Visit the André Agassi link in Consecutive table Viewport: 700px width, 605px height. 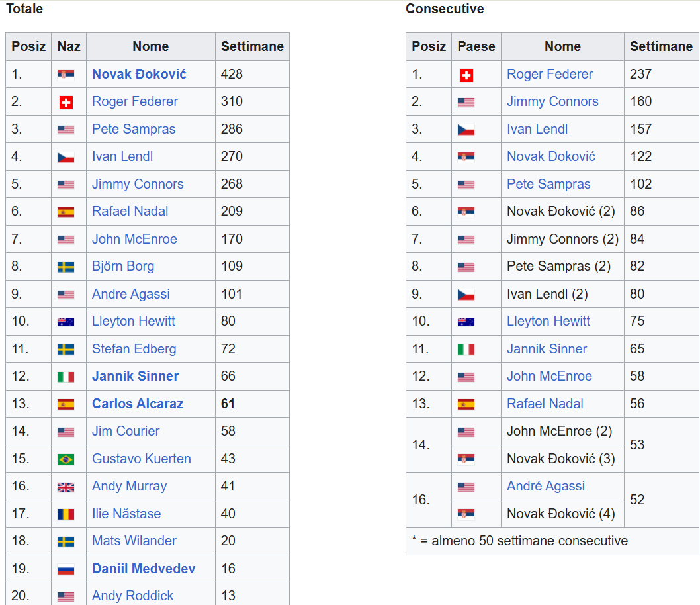(x=546, y=486)
